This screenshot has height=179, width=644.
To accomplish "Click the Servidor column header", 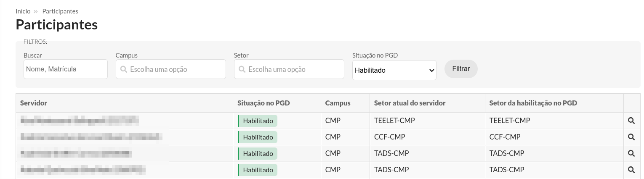I will tap(34, 103).
